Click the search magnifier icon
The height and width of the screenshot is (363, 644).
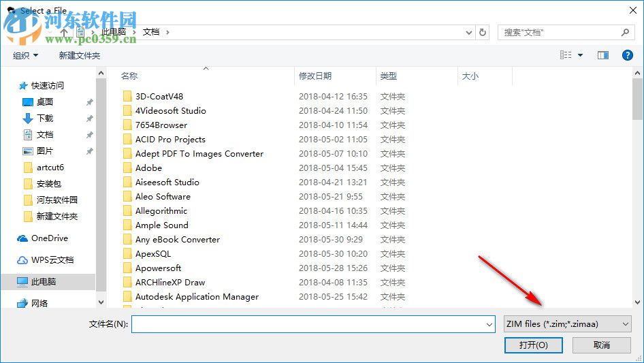point(625,32)
